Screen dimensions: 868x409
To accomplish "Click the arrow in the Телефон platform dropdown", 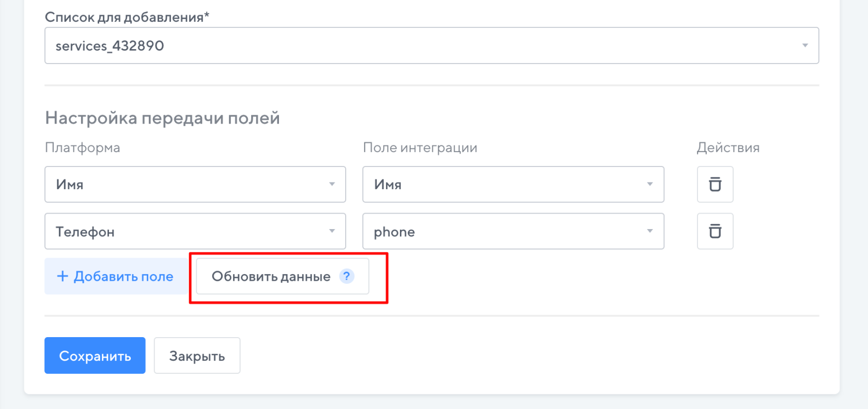I will [x=332, y=231].
